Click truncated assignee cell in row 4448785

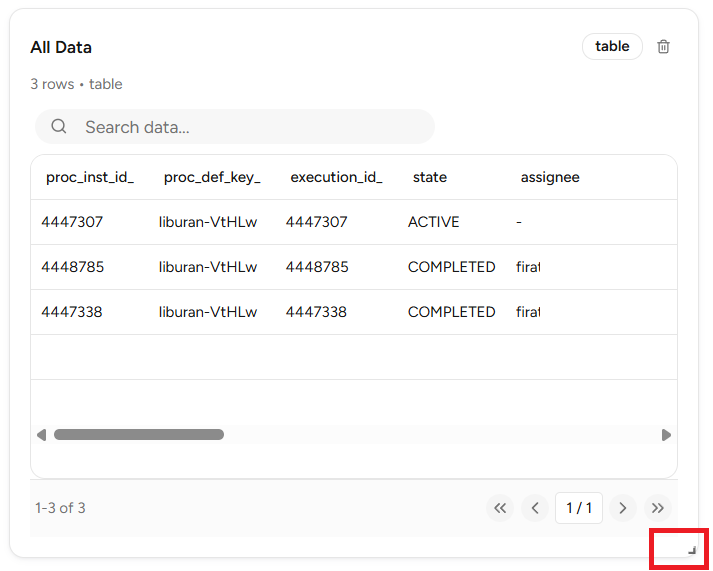pos(528,267)
